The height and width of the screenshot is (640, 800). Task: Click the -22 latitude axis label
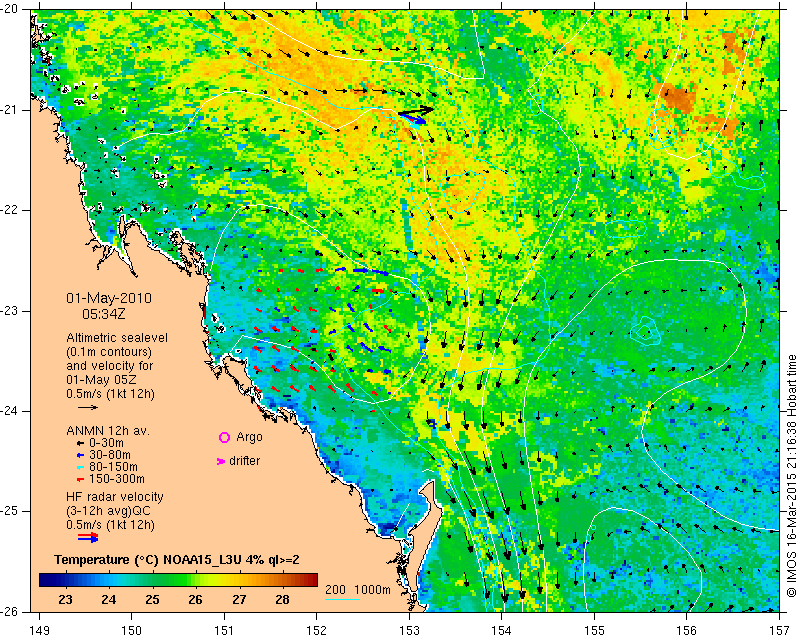10,210
